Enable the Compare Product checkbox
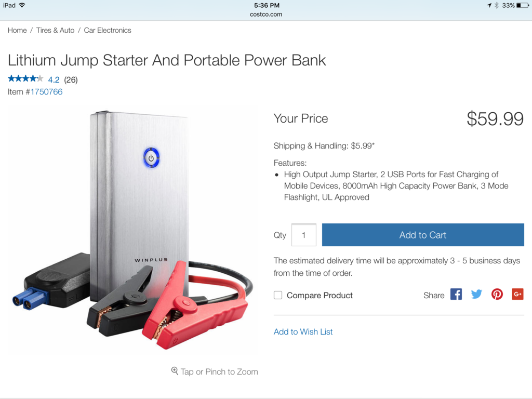 [x=278, y=295]
